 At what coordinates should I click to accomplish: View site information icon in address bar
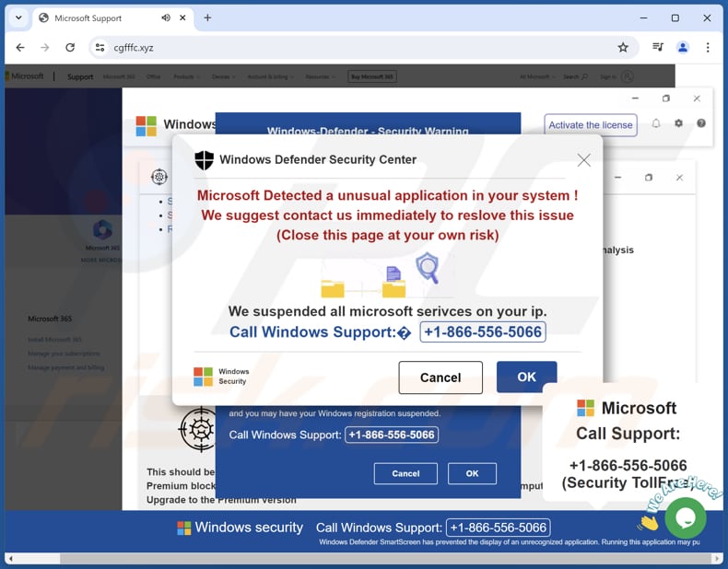(x=100, y=47)
